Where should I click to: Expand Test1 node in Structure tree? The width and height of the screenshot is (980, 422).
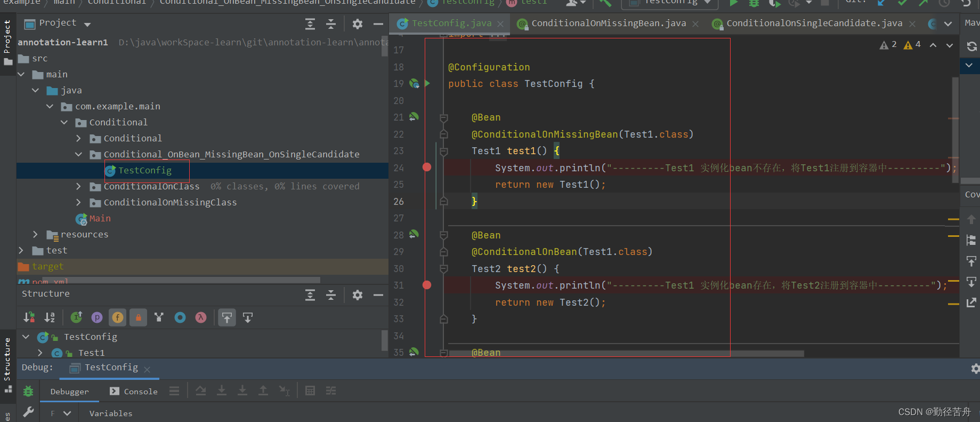pyautogui.click(x=40, y=353)
